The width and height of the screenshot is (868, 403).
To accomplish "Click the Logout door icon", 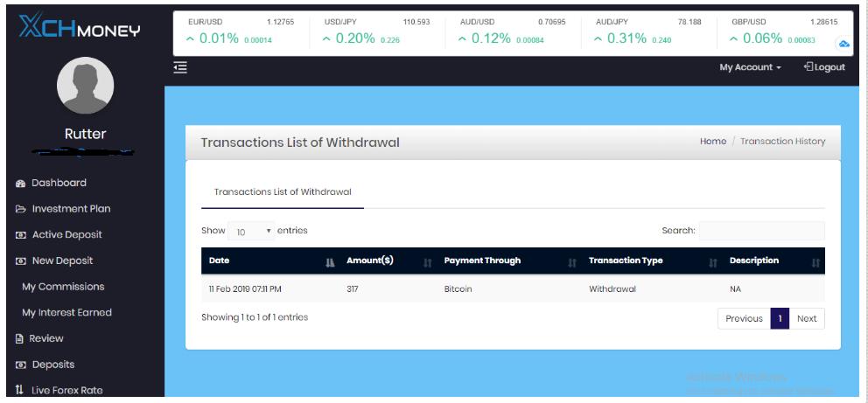I will pos(808,67).
